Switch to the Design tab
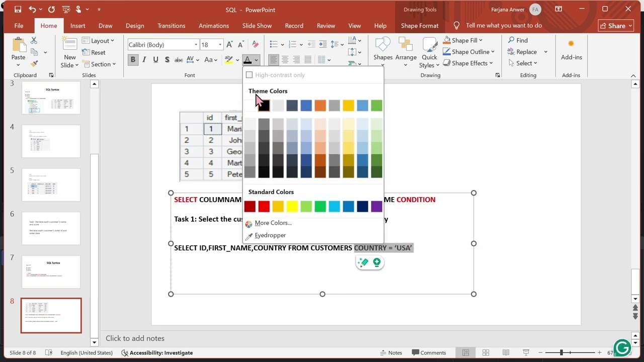The image size is (644, 362). [135, 26]
